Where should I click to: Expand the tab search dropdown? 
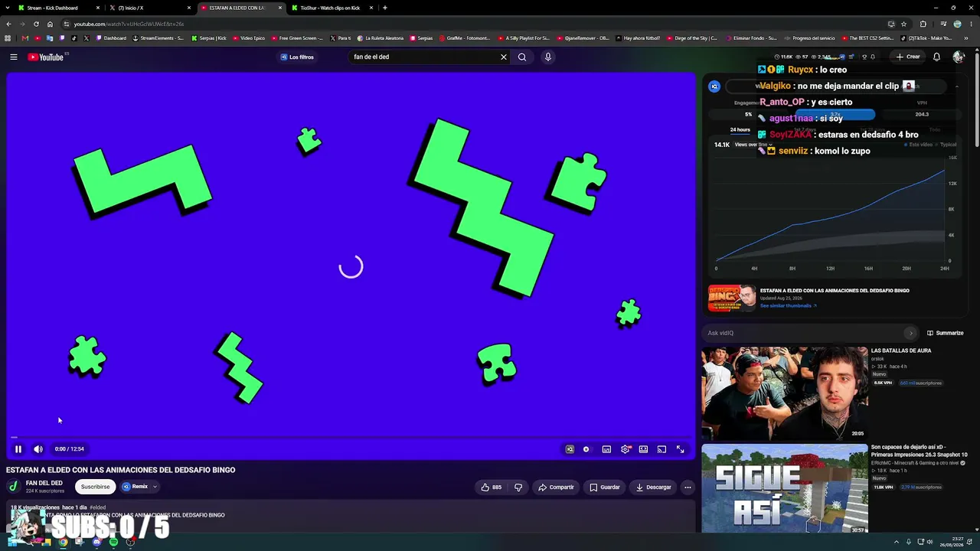(7, 8)
